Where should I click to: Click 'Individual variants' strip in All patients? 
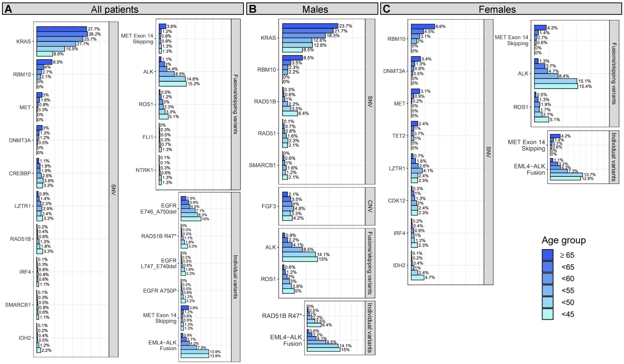click(235, 277)
